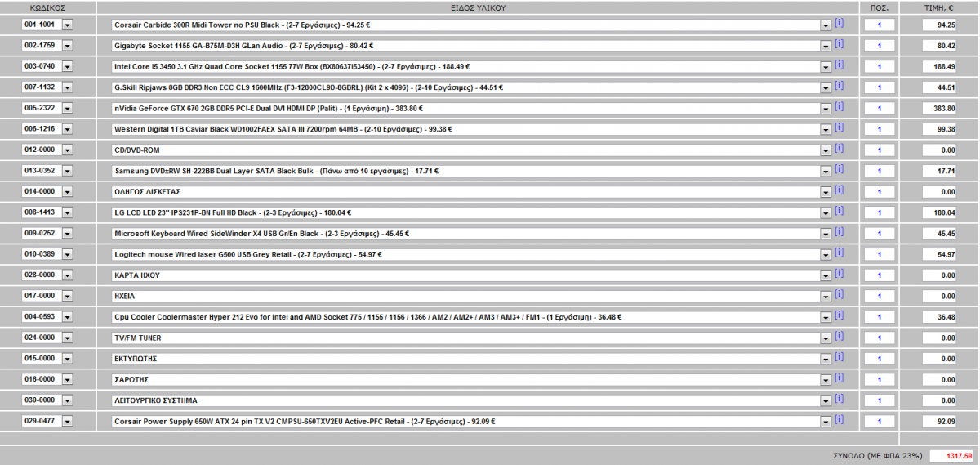Click the ΤΙΜΗ, € column header
The height and width of the screenshot is (465, 980).
(x=939, y=7)
